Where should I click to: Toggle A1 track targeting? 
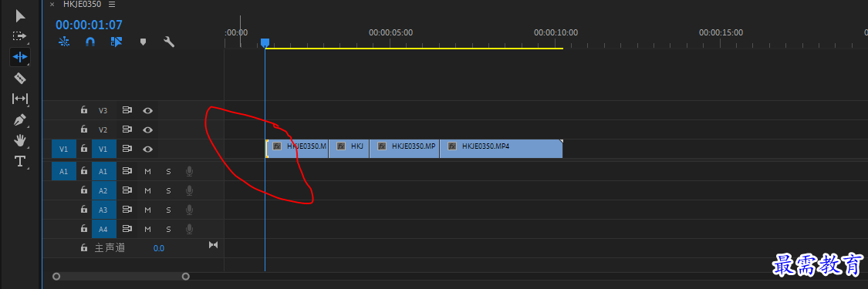[104, 171]
